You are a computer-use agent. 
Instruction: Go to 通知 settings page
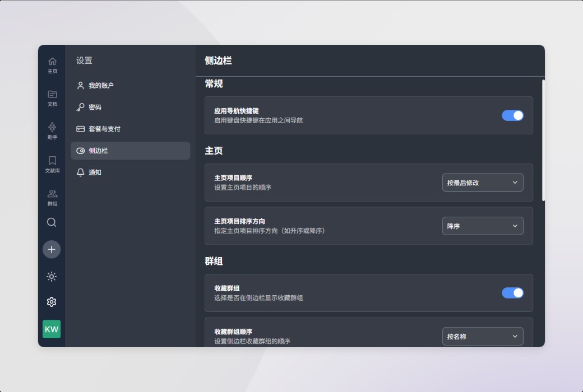[x=130, y=172]
